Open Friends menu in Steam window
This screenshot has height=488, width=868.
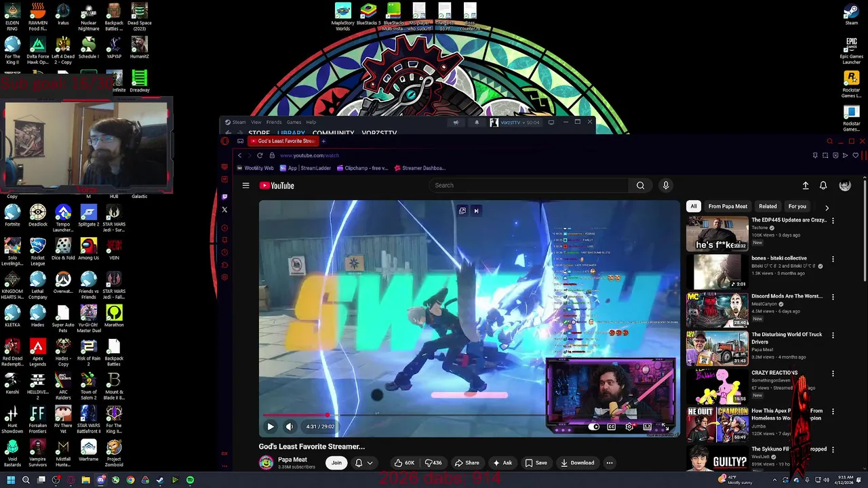coord(274,123)
